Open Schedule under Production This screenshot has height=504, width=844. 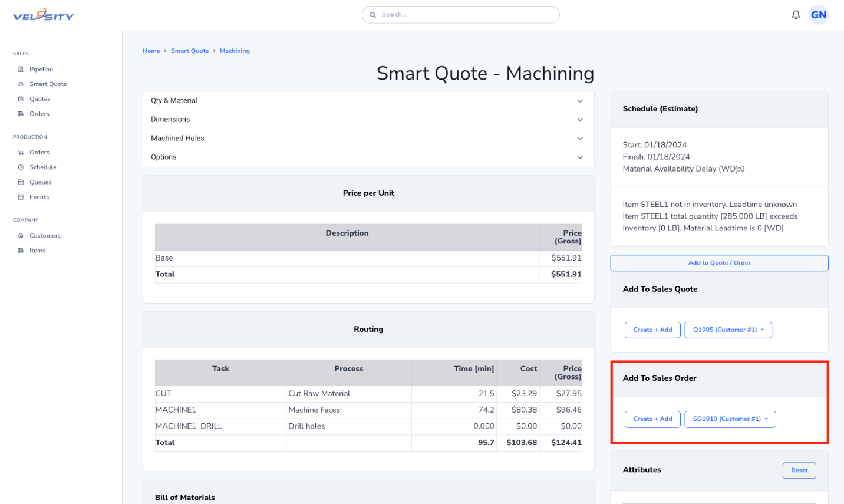click(43, 167)
